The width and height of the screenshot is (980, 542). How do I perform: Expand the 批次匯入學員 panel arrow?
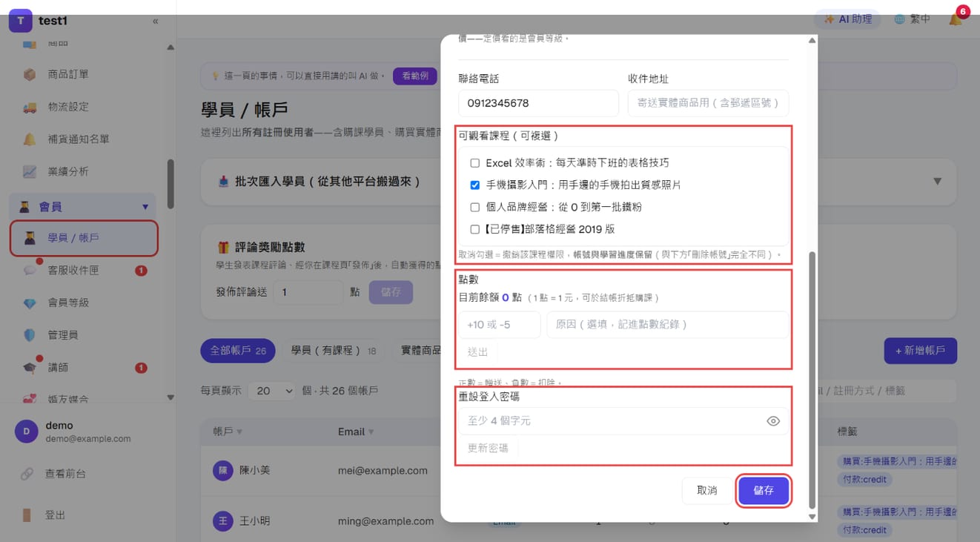tap(937, 182)
